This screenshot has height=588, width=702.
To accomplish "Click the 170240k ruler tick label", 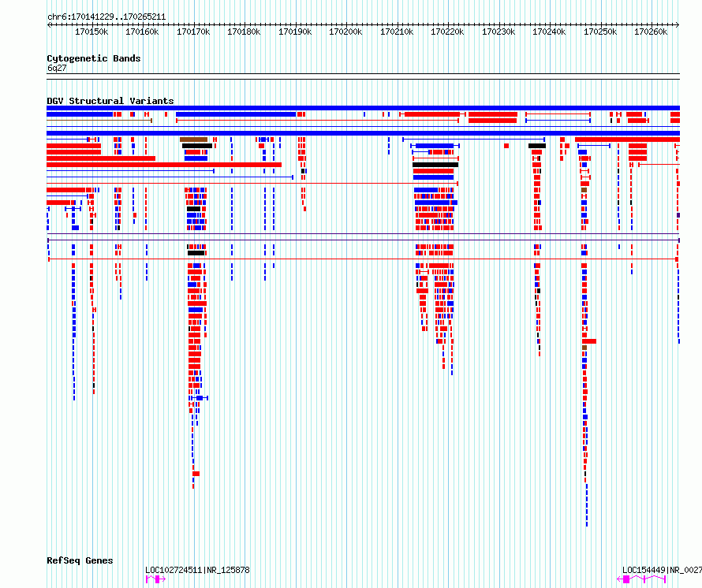I will click(x=548, y=32).
